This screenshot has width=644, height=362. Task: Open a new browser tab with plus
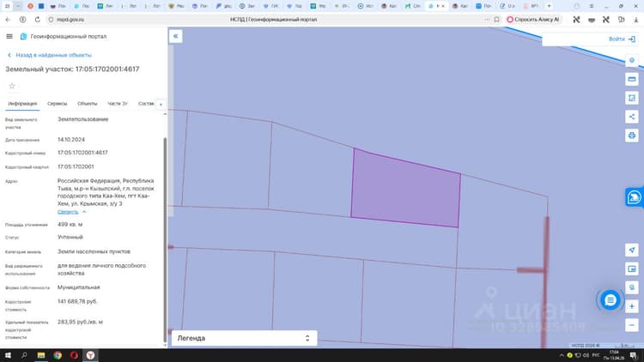coord(549,6)
